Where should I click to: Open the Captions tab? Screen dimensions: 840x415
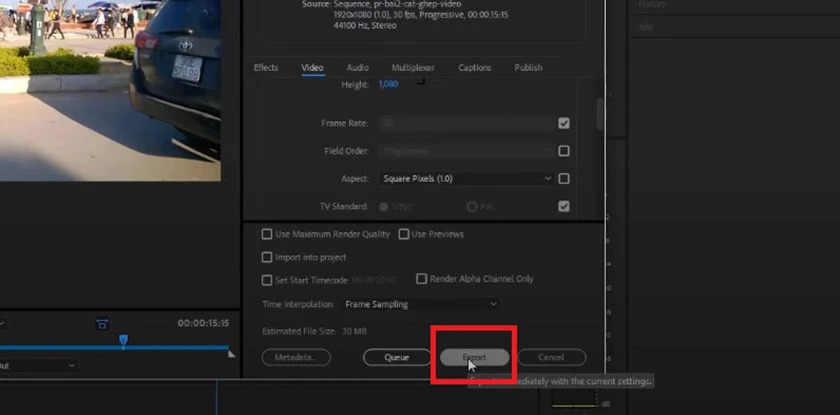[x=474, y=67]
